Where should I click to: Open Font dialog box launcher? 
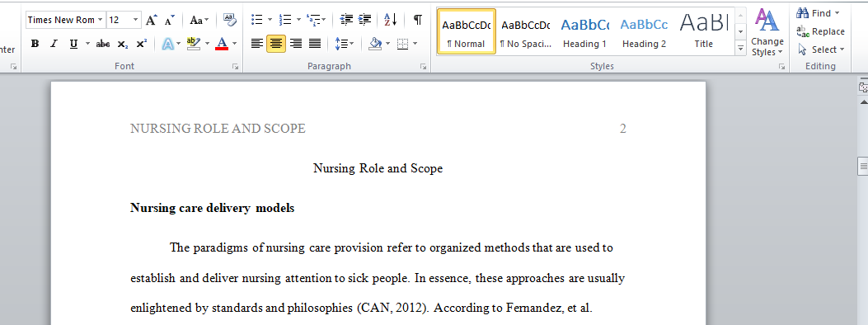tap(235, 67)
